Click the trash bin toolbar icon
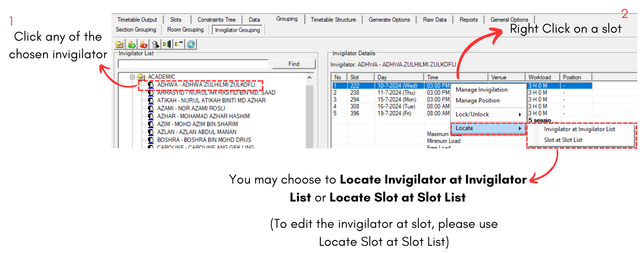The image size is (644, 253). (155, 44)
